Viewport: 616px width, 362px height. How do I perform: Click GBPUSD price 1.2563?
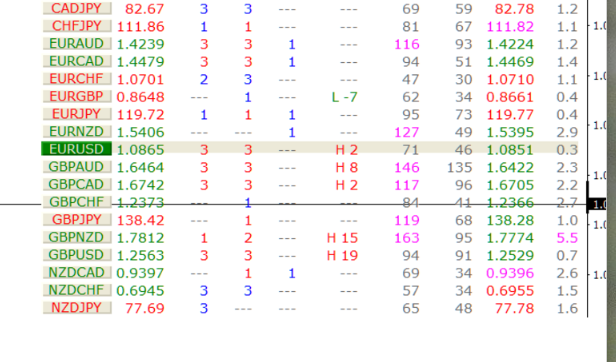pos(141,255)
